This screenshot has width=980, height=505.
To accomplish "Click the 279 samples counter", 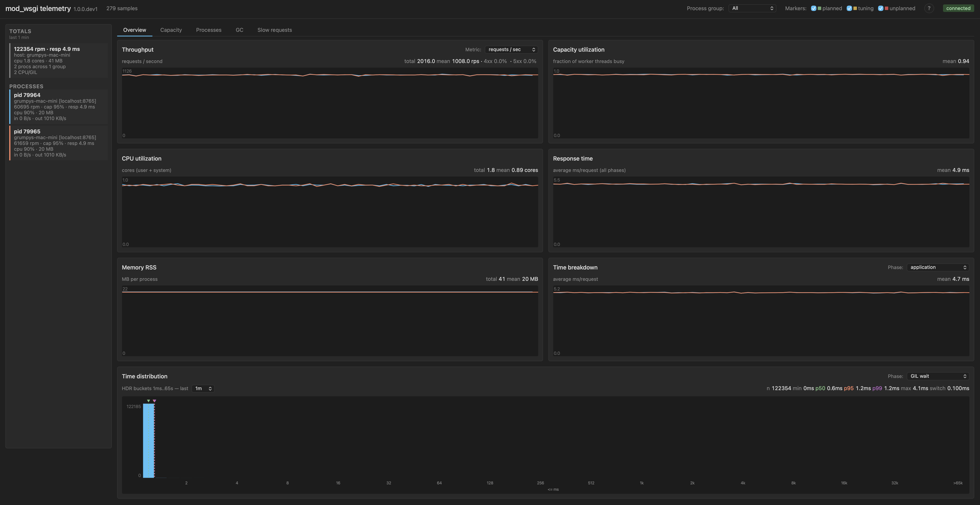I will [x=122, y=8].
